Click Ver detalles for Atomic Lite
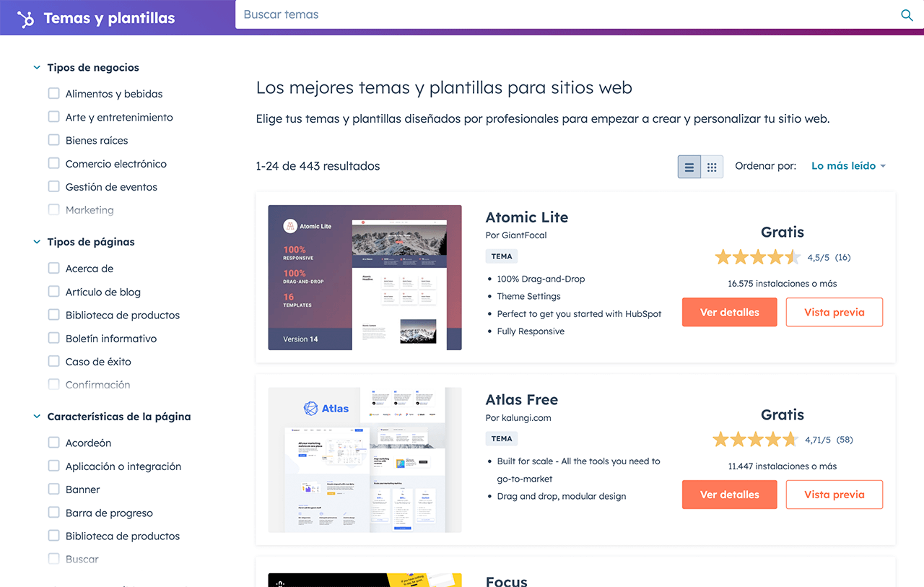This screenshot has height=587, width=924. [x=730, y=312]
